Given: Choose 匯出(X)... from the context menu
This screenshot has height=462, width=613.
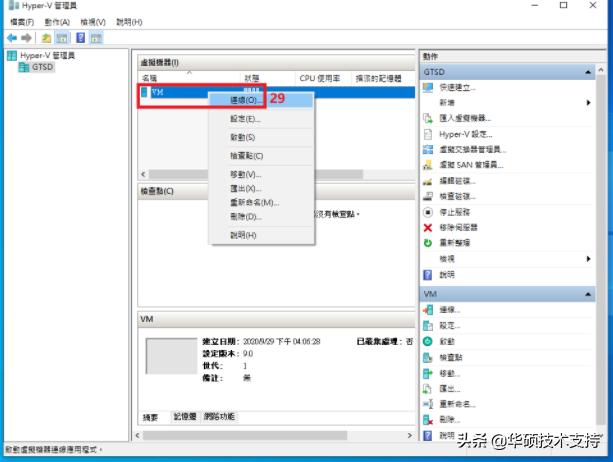Looking at the screenshot, I should [x=261, y=189].
